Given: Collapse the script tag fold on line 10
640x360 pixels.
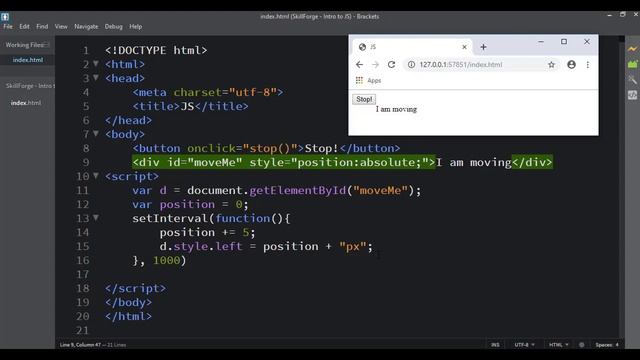Looking at the screenshot, I should point(96,176).
